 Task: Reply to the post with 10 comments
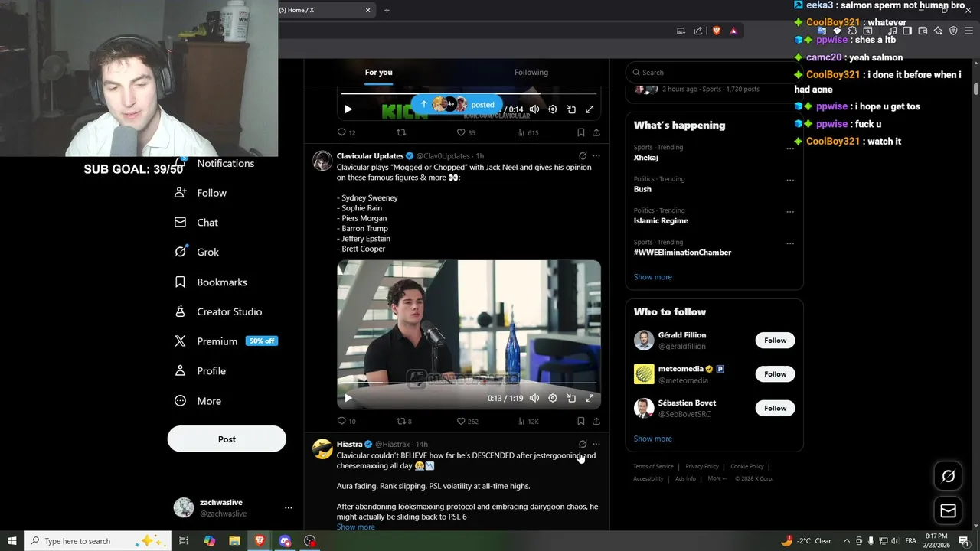pyautogui.click(x=346, y=421)
